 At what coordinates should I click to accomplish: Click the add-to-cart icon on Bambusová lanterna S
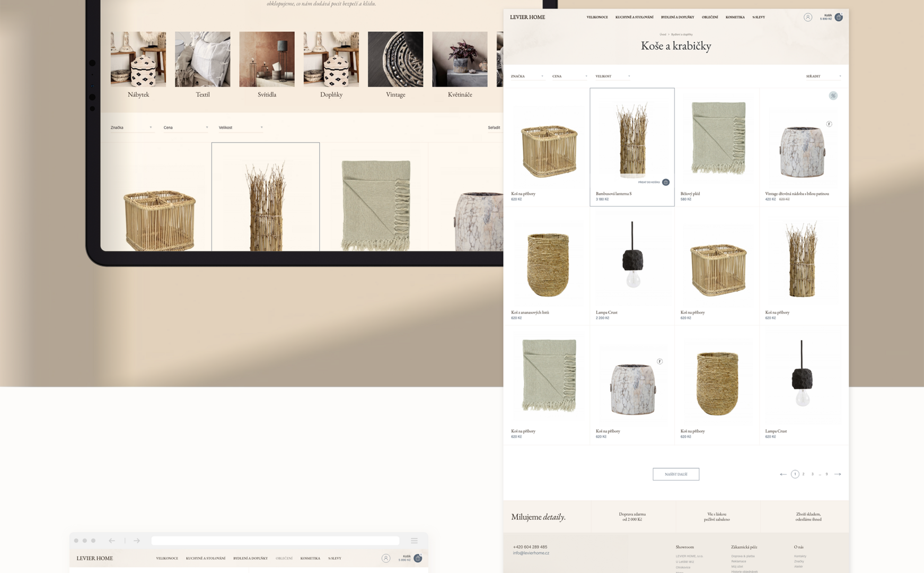[x=666, y=183]
